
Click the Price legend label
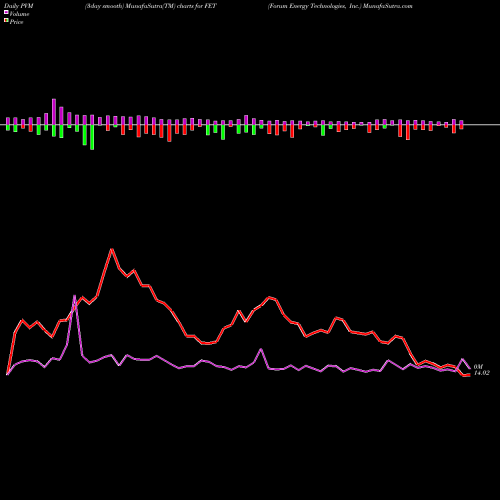tap(16, 22)
